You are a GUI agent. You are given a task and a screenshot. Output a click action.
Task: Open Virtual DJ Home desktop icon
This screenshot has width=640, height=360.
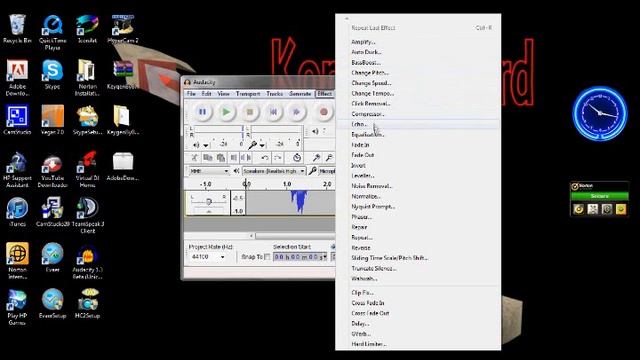(87, 169)
